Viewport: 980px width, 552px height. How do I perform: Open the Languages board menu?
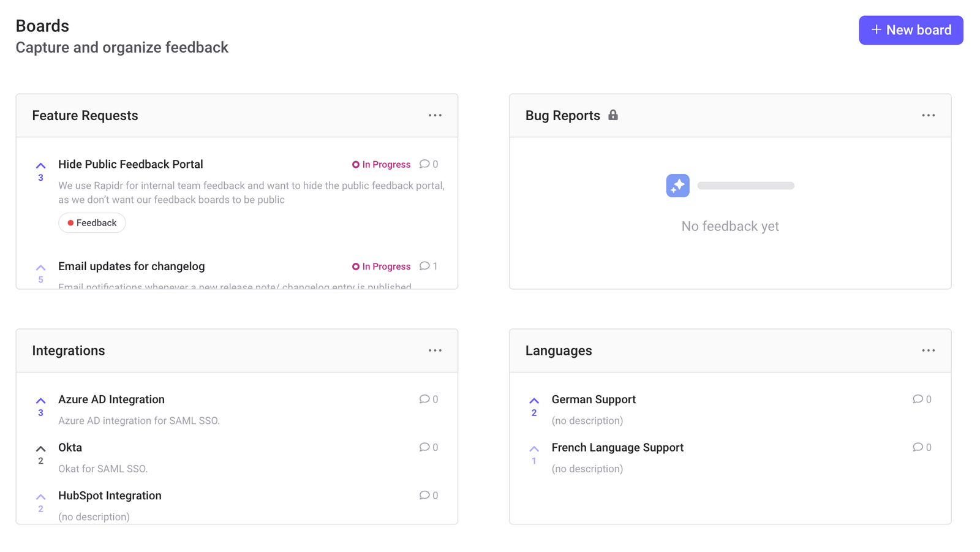928,350
